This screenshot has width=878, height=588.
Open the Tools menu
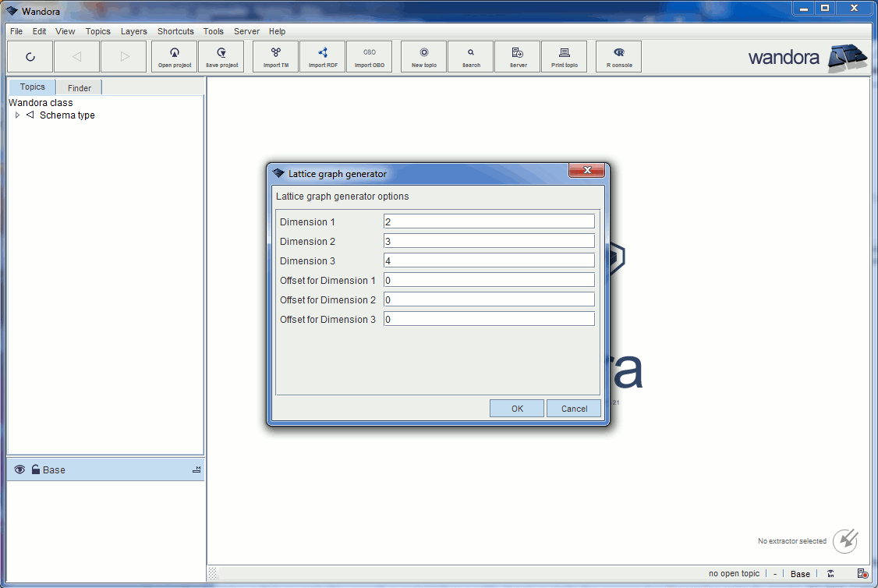click(213, 32)
